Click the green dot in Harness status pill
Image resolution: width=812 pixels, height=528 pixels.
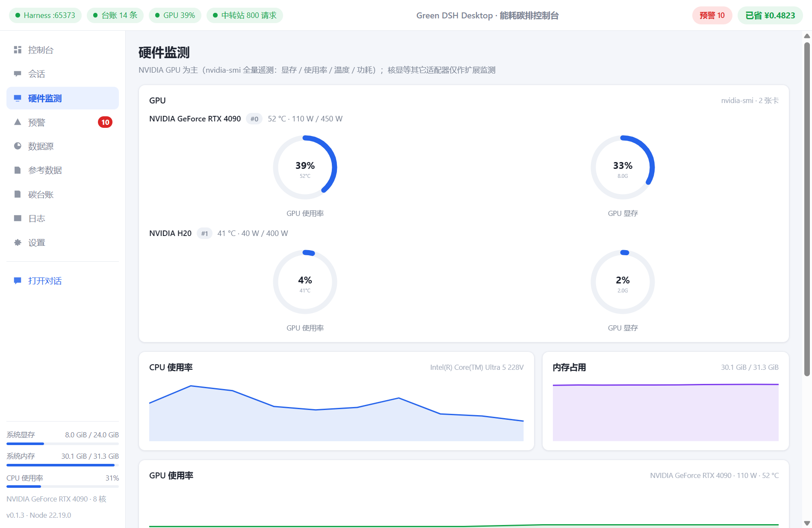point(18,15)
